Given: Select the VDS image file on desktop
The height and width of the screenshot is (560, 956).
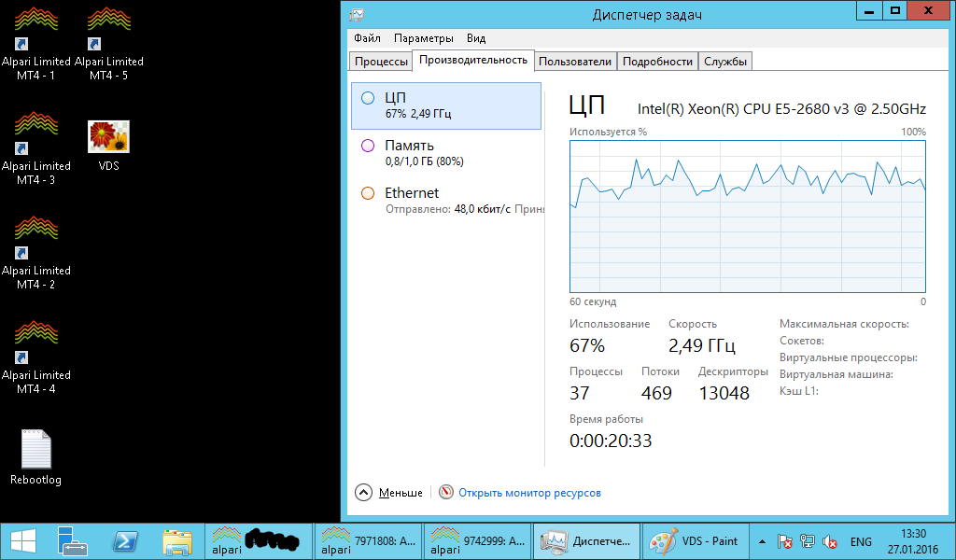Looking at the screenshot, I should tap(109, 146).
